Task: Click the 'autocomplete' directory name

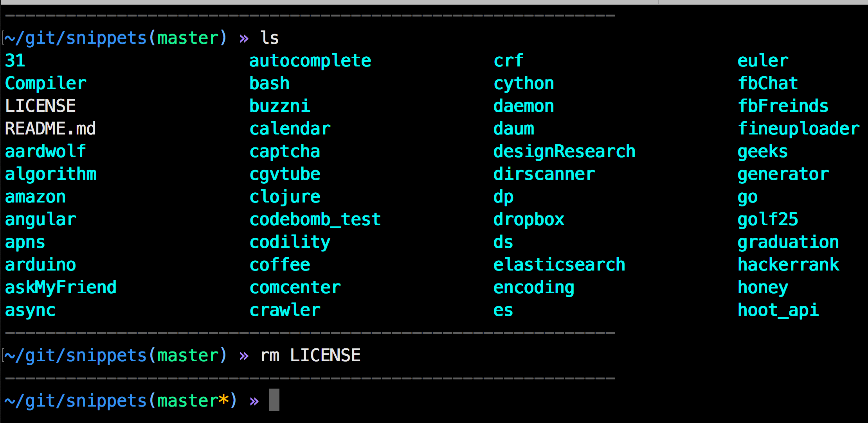Action: pyautogui.click(x=310, y=61)
